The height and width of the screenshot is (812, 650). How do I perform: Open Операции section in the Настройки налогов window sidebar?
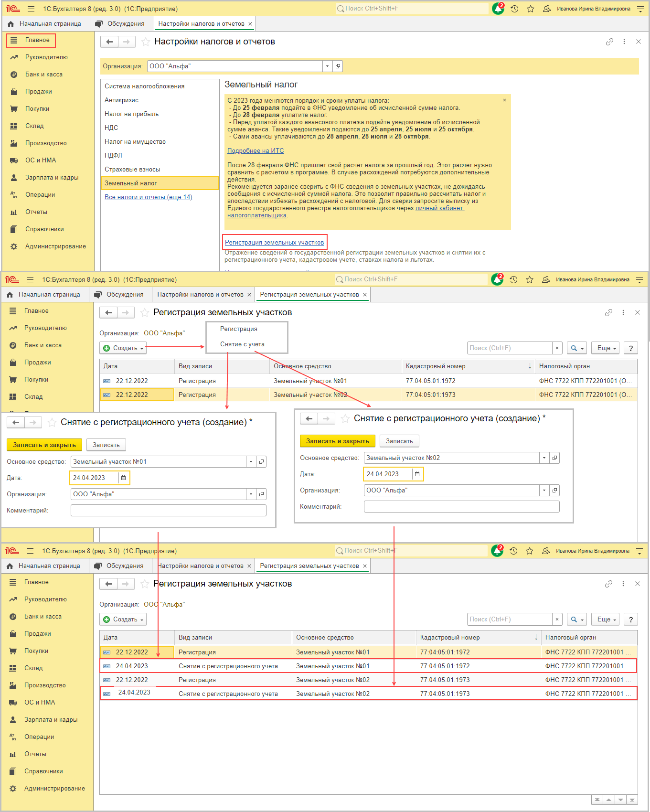click(40, 195)
